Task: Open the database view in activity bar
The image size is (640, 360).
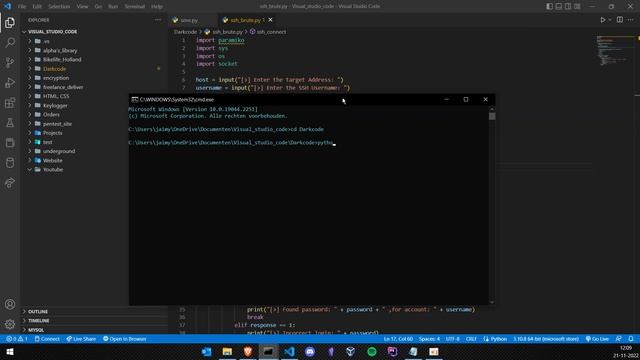Action: tap(10, 162)
